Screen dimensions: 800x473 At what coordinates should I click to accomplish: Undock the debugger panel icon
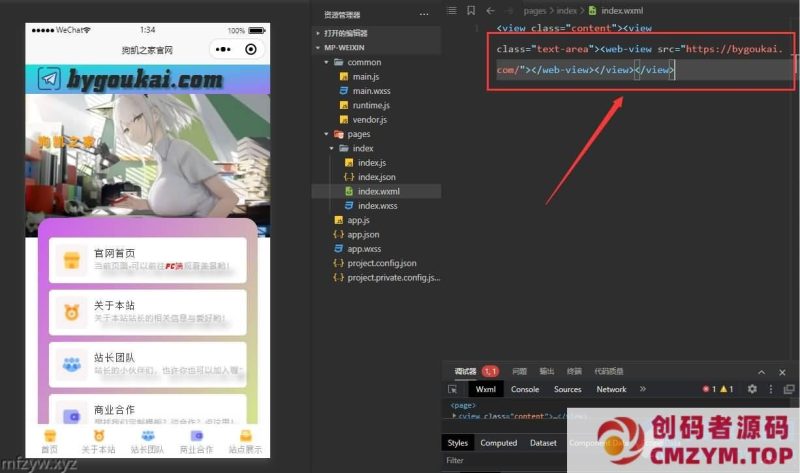tap(789, 389)
